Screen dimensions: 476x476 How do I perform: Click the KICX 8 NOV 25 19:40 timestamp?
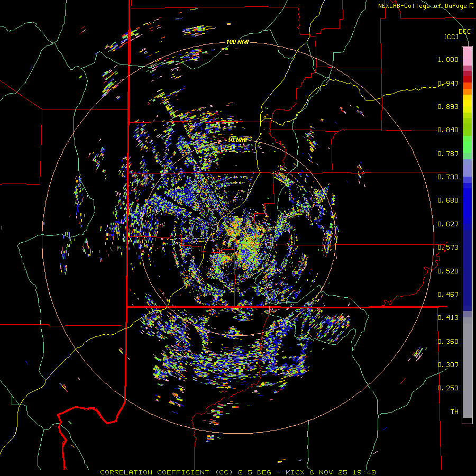(331, 472)
